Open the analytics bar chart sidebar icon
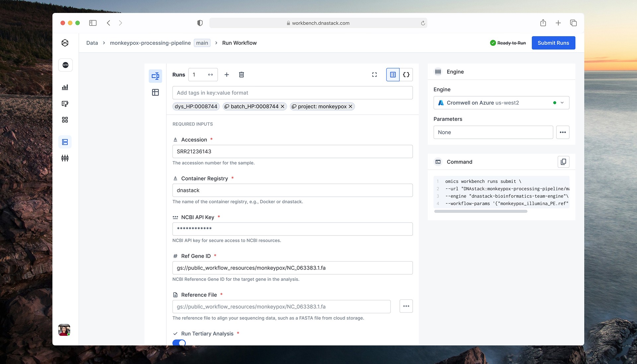 point(65,87)
